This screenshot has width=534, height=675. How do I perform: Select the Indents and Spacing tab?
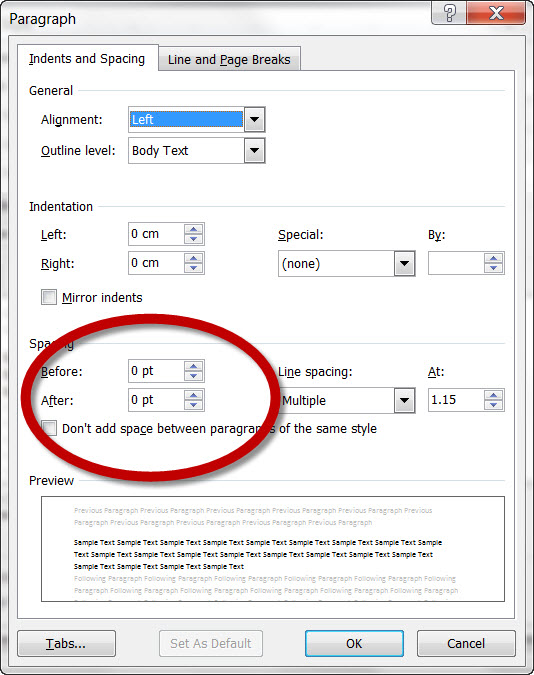[88, 58]
